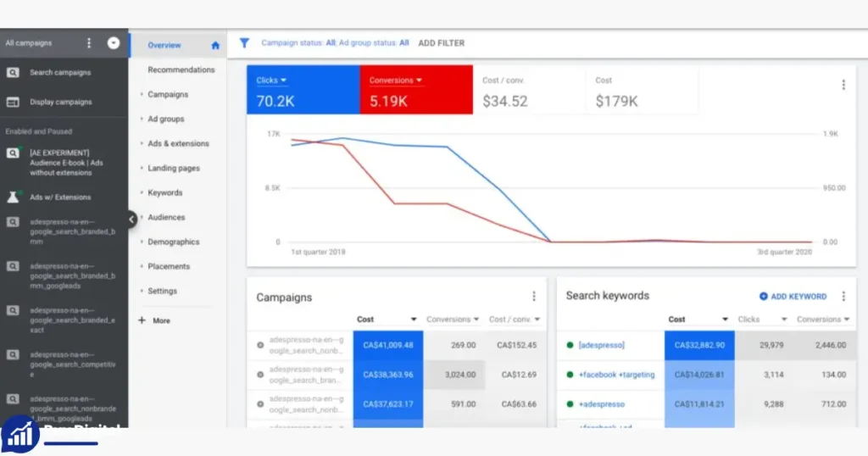Open the Overview page
The height and width of the screenshot is (456, 868).
click(164, 46)
